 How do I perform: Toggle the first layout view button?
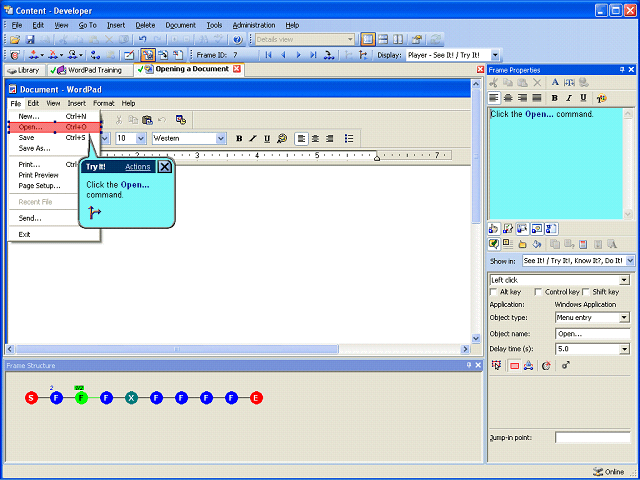click(x=367, y=40)
